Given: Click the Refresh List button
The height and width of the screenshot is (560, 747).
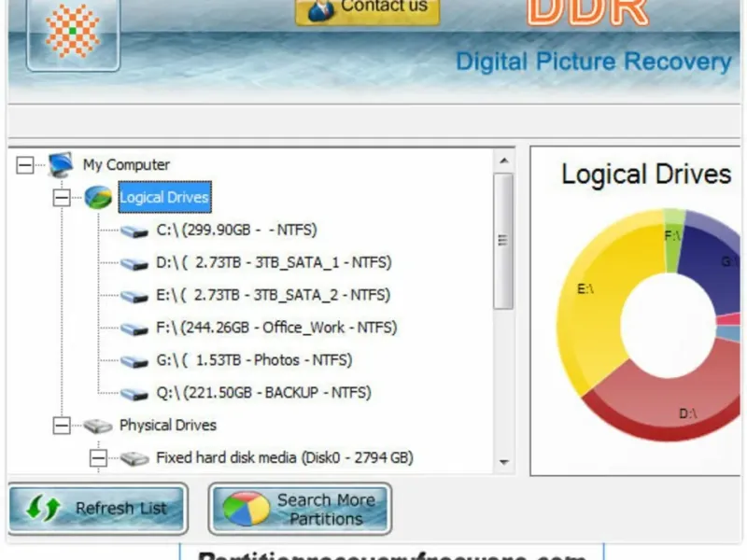Looking at the screenshot, I should tap(98, 509).
